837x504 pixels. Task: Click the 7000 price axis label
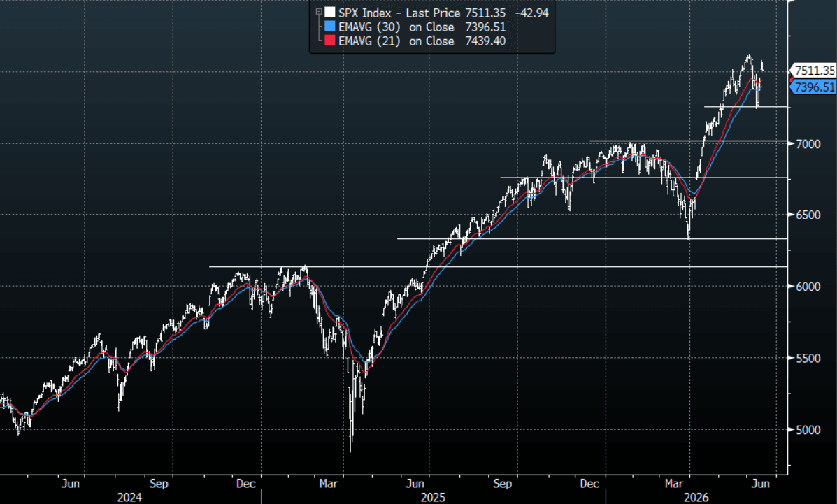(x=808, y=144)
